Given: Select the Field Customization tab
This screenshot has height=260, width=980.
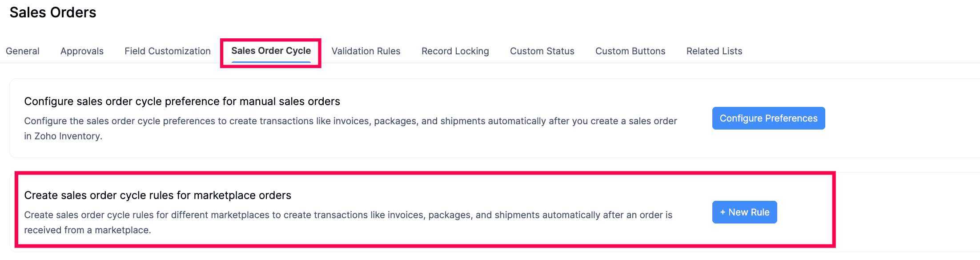Looking at the screenshot, I should pos(168,51).
